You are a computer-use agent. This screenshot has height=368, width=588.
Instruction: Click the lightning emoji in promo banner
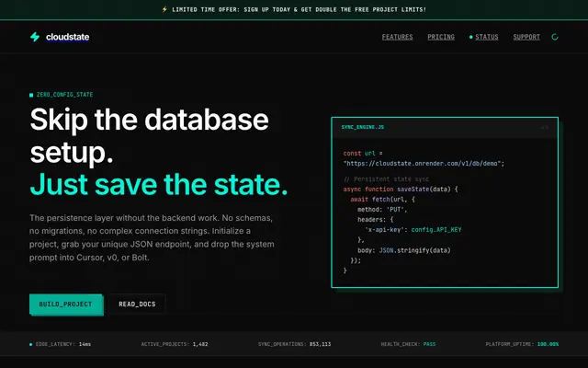pyautogui.click(x=164, y=9)
